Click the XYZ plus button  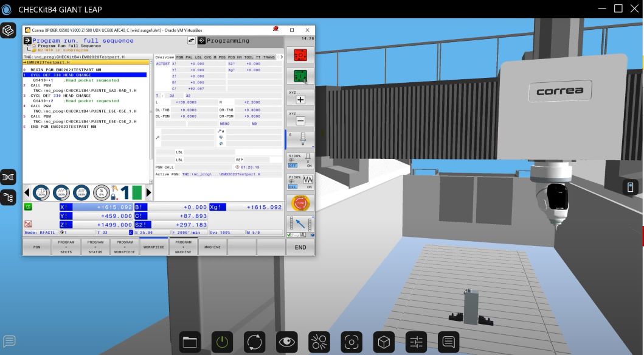pyautogui.click(x=300, y=99)
